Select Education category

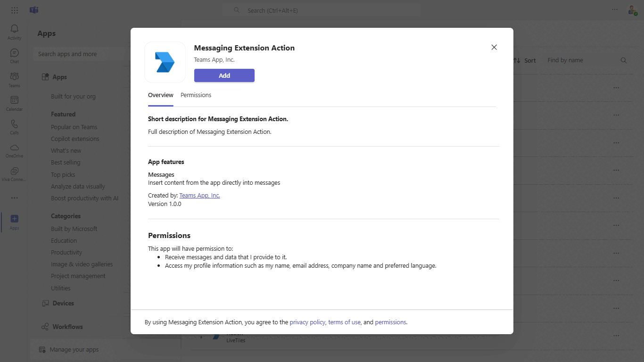[x=64, y=241]
